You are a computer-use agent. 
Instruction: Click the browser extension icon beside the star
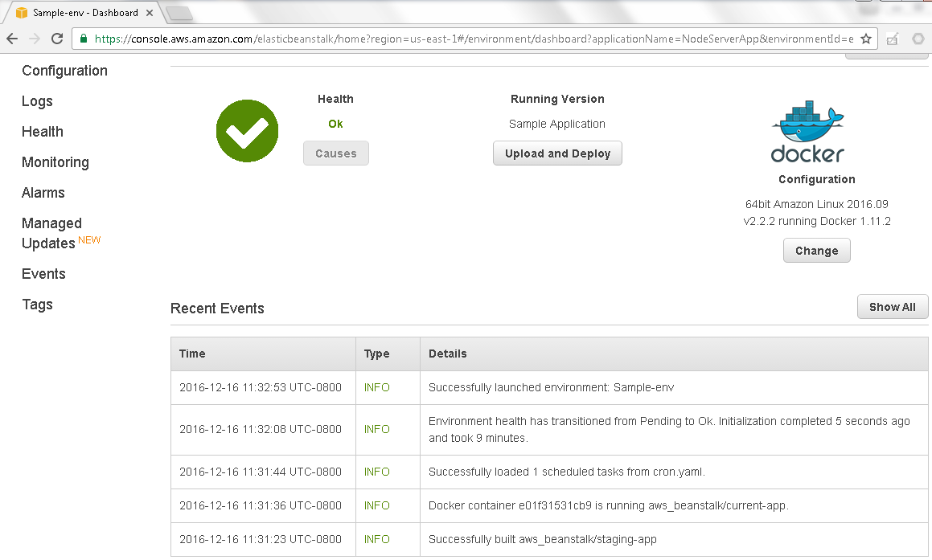click(892, 39)
